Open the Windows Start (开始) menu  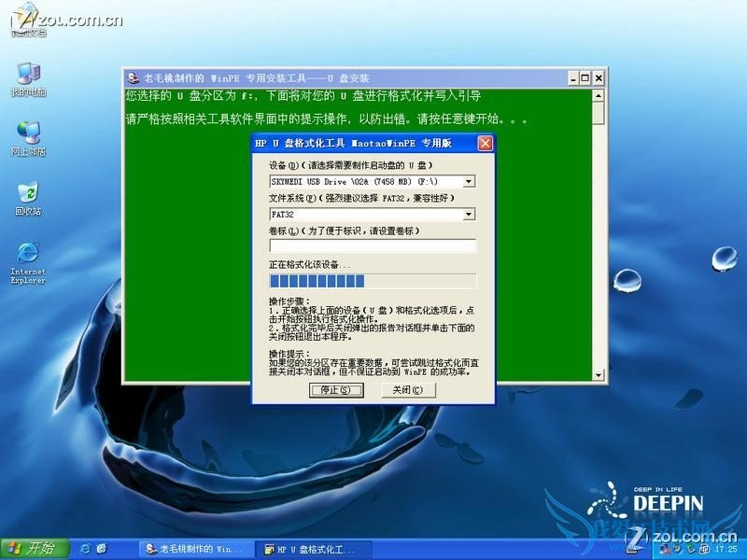(x=30, y=548)
